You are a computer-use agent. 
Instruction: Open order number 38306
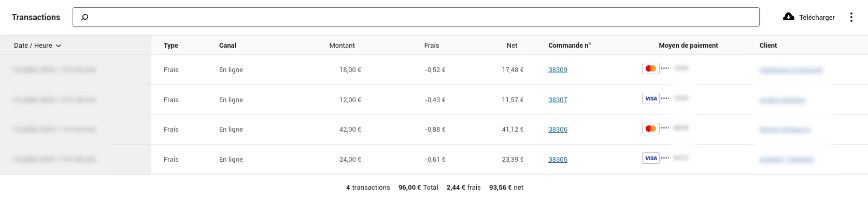[x=558, y=130]
